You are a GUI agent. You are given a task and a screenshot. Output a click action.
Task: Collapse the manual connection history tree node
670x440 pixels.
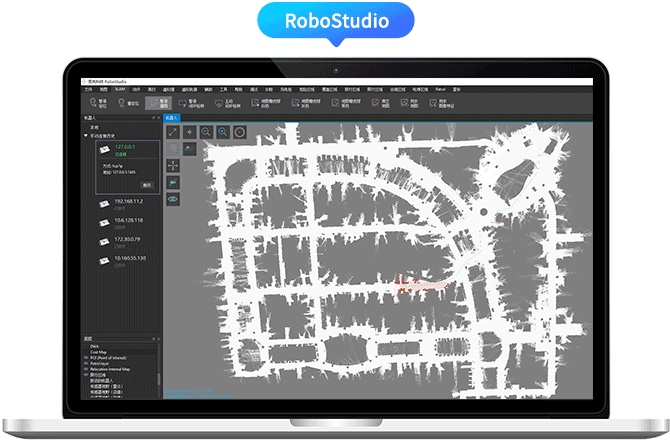coord(86,135)
